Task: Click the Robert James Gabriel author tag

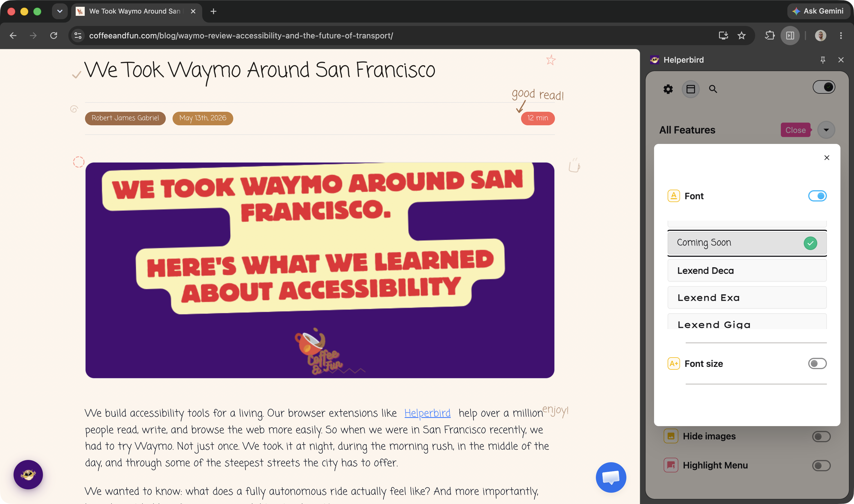Action: 125,118
